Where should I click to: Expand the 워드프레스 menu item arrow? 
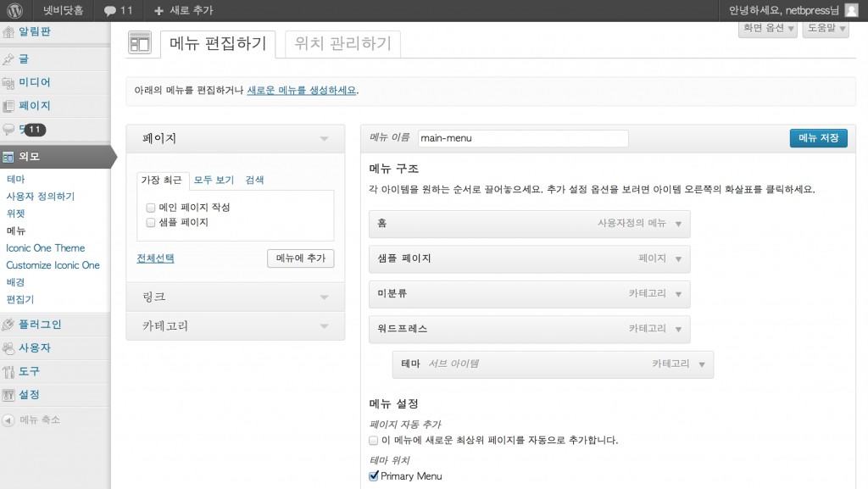click(677, 329)
